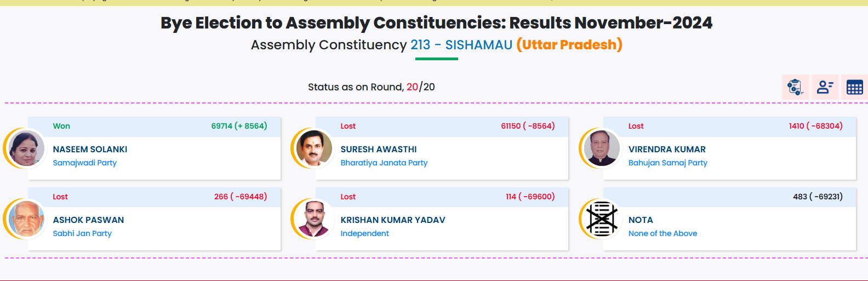This screenshot has height=281, width=868.
Task: Click the 61150 vote count for Awasthi
Action: click(x=511, y=126)
